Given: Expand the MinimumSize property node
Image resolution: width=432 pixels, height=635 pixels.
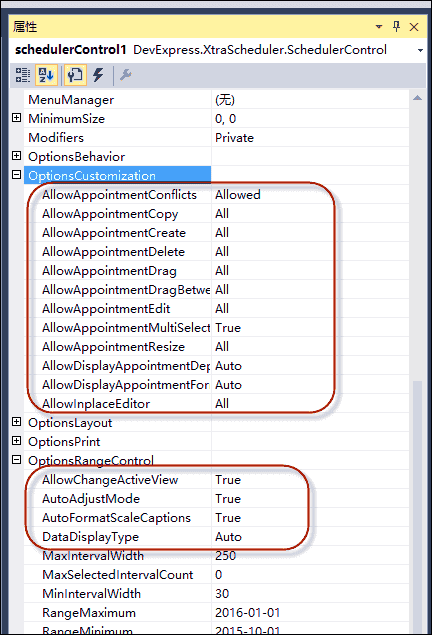Looking at the screenshot, I should pyautogui.click(x=16, y=118).
